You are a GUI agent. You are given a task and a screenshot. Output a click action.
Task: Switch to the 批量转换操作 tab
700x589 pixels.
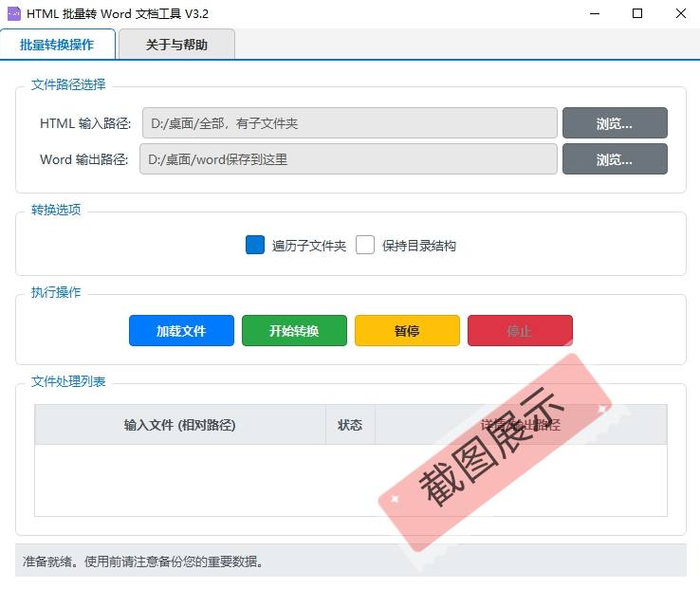coord(58,45)
